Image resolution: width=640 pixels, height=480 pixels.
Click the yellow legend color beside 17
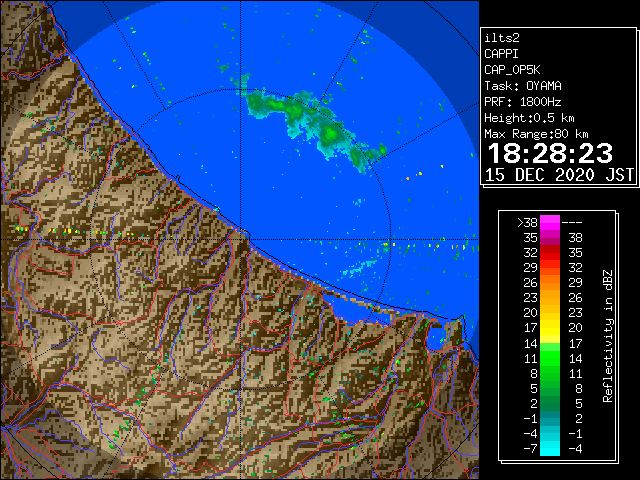click(x=550, y=328)
